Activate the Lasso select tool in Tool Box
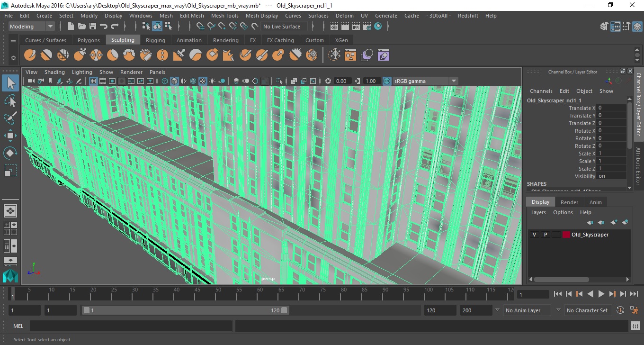 [x=10, y=100]
